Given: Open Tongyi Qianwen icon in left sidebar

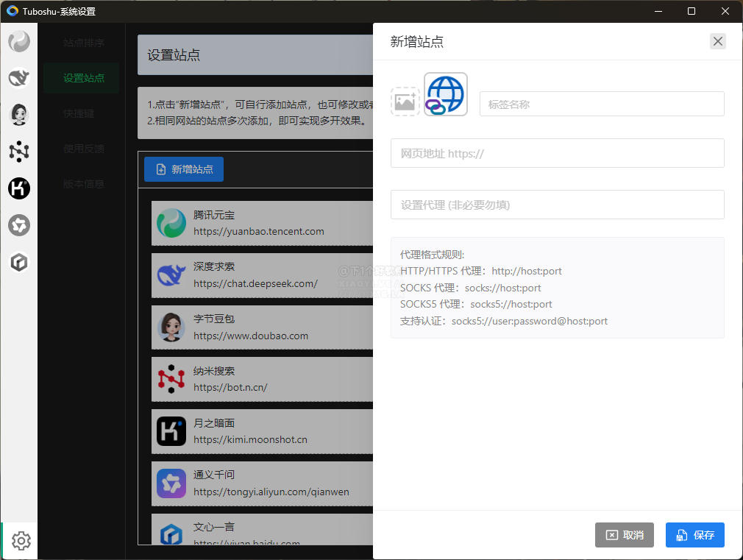Looking at the screenshot, I should click(x=19, y=225).
